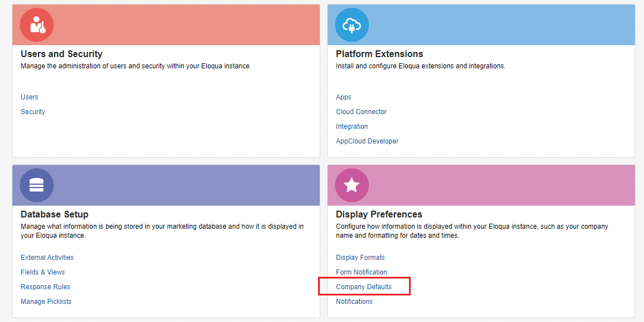Click the Display Preferences star icon

[x=352, y=185]
